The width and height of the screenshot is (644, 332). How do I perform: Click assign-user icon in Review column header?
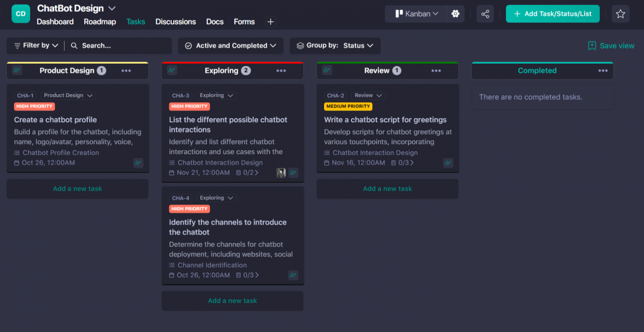(x=327, y=70)
